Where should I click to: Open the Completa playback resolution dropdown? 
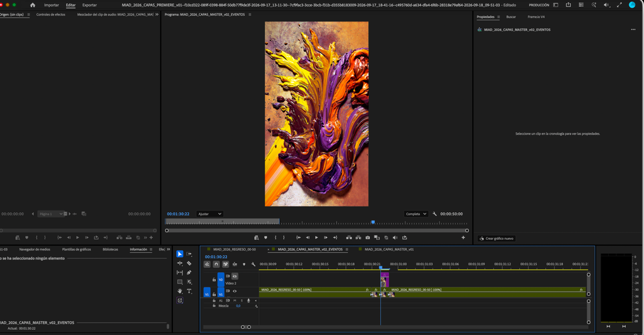[416, 213]
